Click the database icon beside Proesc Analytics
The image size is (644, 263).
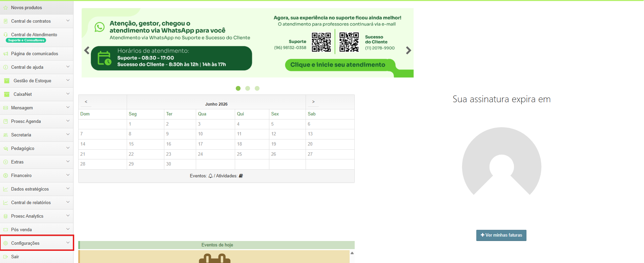5,216
